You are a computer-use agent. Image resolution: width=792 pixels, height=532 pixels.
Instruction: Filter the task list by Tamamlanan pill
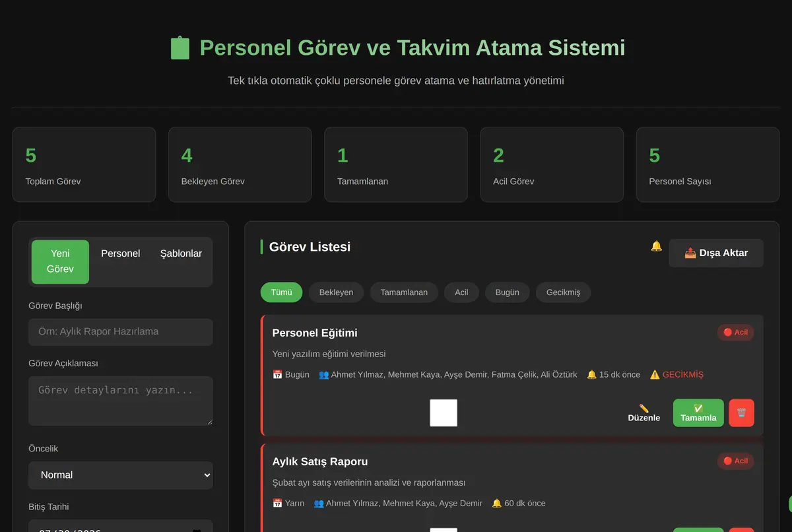point(404,292)
